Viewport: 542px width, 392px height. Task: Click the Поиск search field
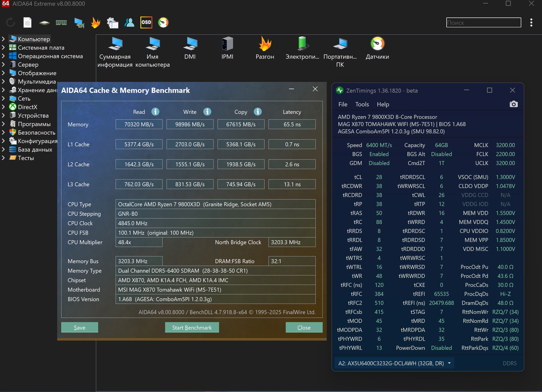(x=483, y=22)
